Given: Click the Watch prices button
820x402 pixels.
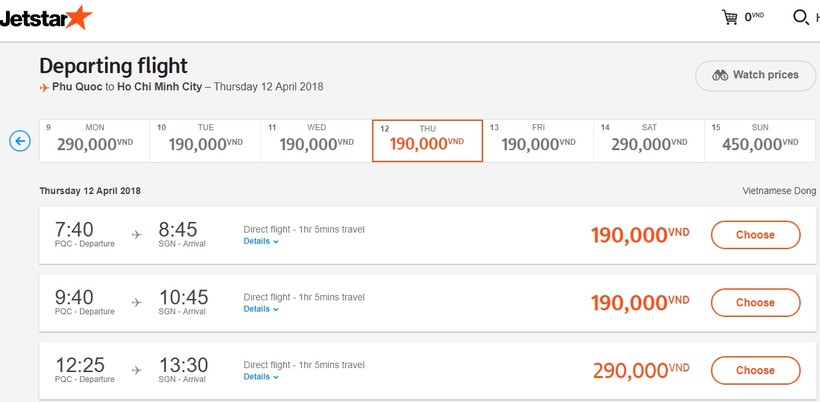Looking at the screenshot, I should 755,76.
